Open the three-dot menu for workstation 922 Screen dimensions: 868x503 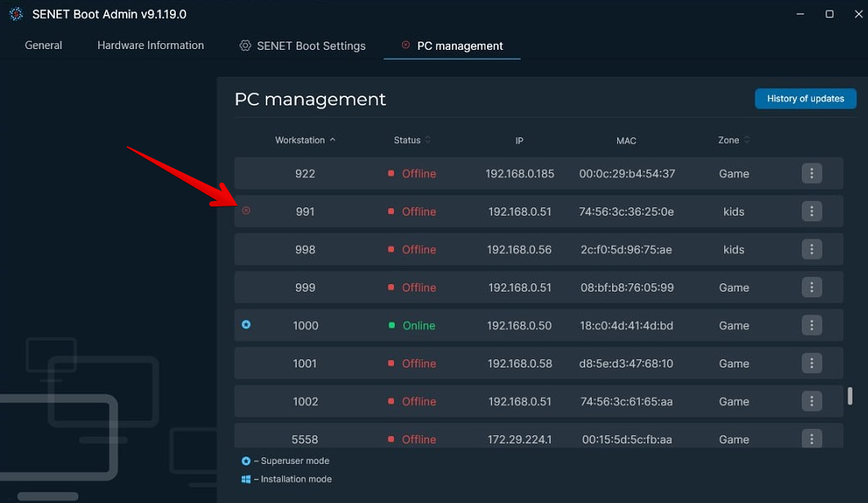click(812, 173)
